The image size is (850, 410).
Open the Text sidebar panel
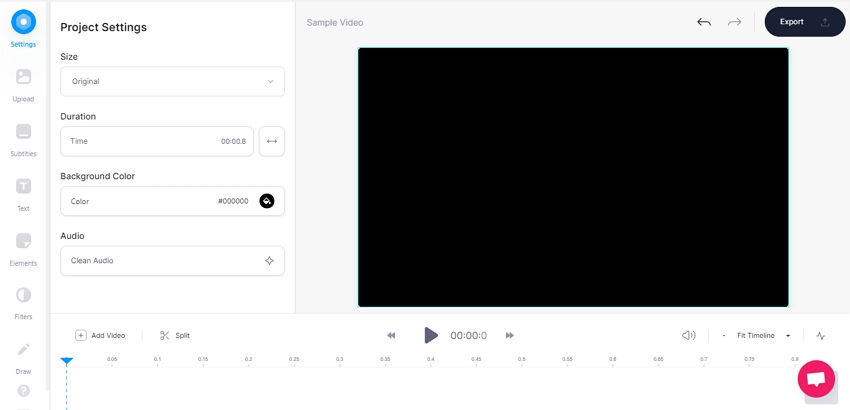(23, 194)
